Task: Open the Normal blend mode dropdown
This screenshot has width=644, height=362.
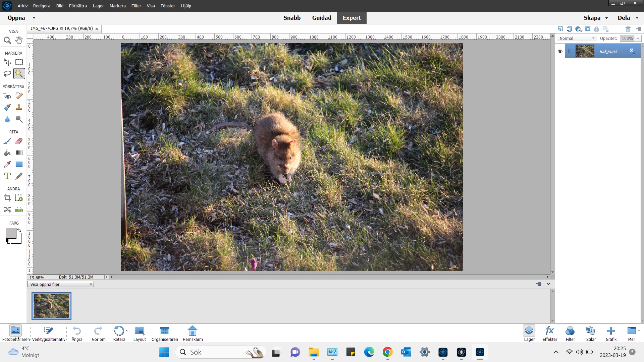Action: point(576,38)
